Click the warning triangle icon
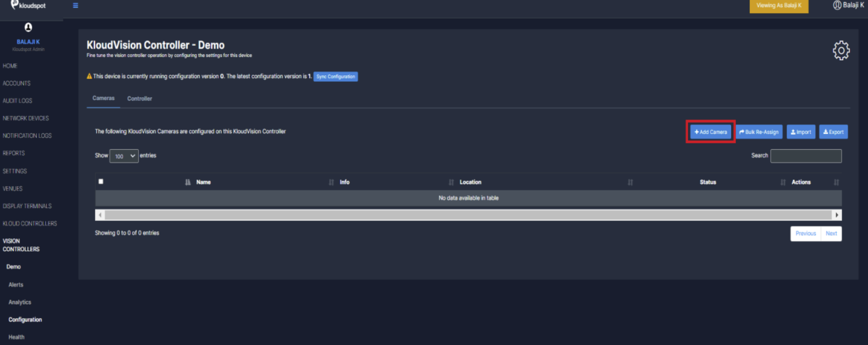Viewport: 868px width, 345px height. [x=89, y=76]
